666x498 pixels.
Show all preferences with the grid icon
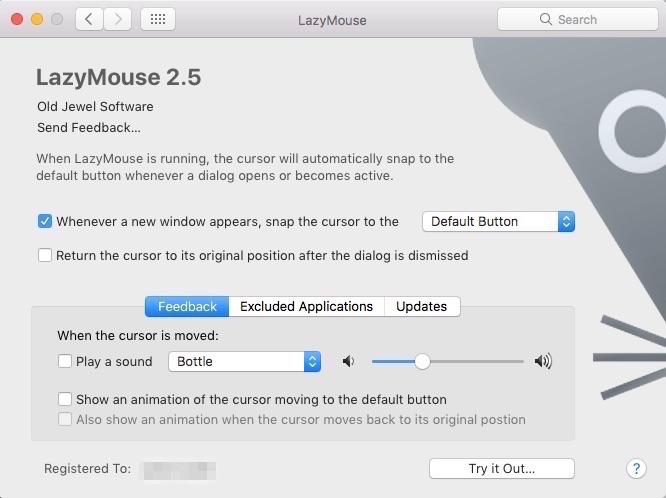(158, 19)
